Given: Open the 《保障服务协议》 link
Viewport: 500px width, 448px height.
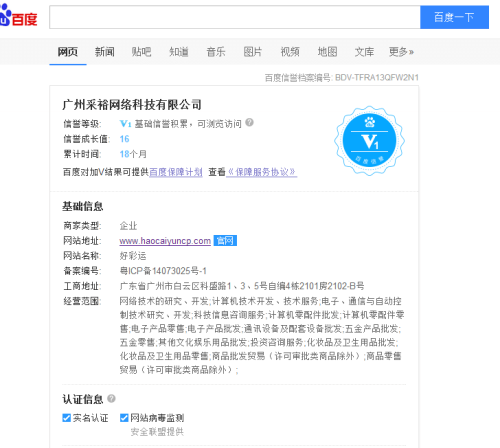Looking at the screenshot, I should click(262, 172).
